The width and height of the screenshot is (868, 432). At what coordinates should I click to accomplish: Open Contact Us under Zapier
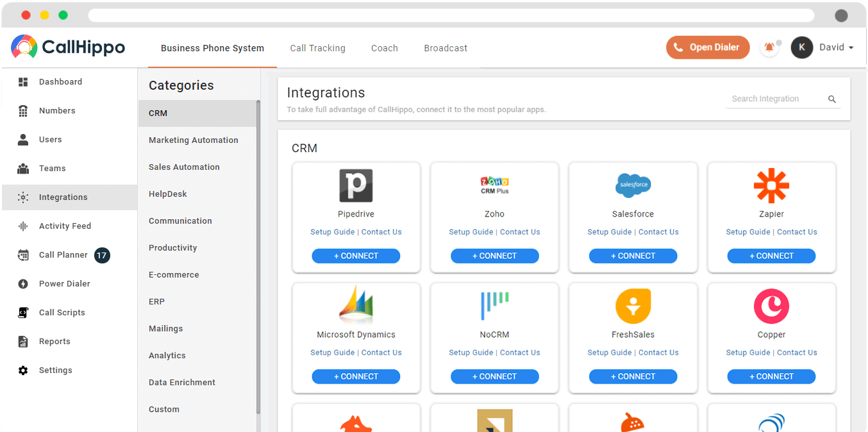pos(797,232)
